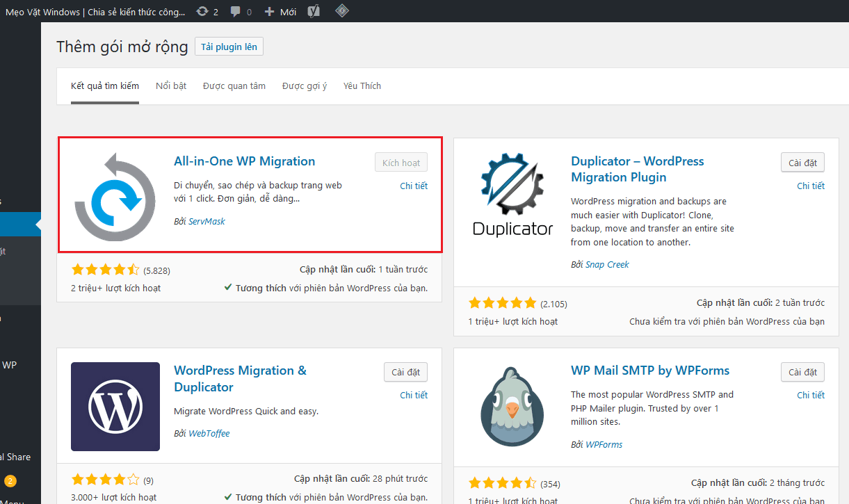Viewport: 849px width, 504px height.
Task: Click Cài đặt for Duplicator plugin
Action: tap(802, 163)
